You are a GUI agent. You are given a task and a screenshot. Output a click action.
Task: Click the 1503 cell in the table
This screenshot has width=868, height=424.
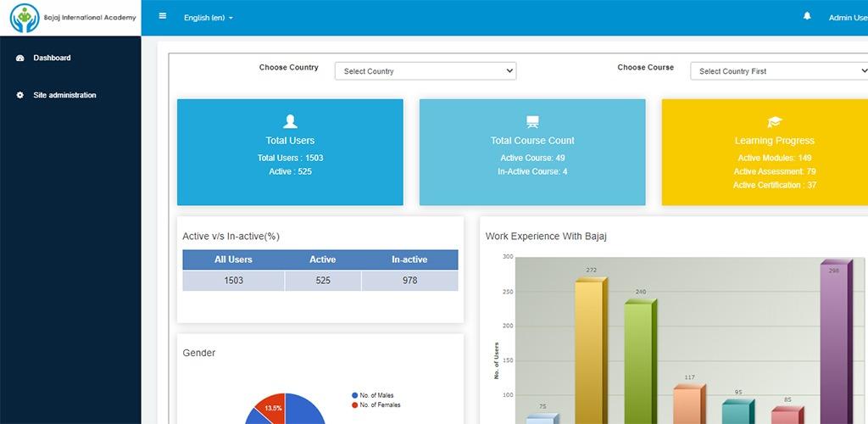point(234,281)
